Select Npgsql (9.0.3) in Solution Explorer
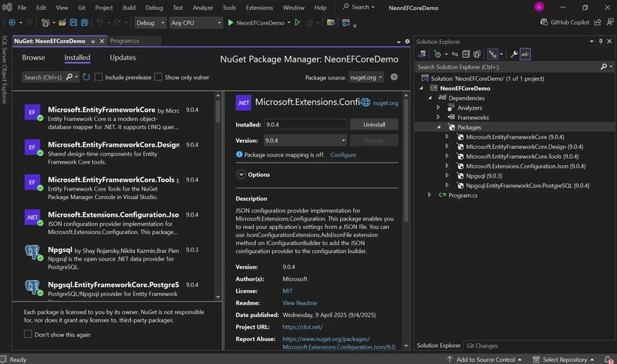 [x=484, y=176]
